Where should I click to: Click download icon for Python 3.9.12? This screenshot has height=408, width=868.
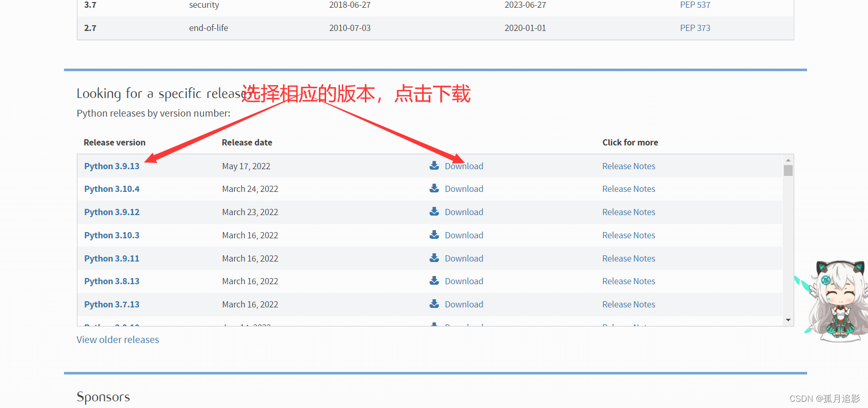(435, 211)
